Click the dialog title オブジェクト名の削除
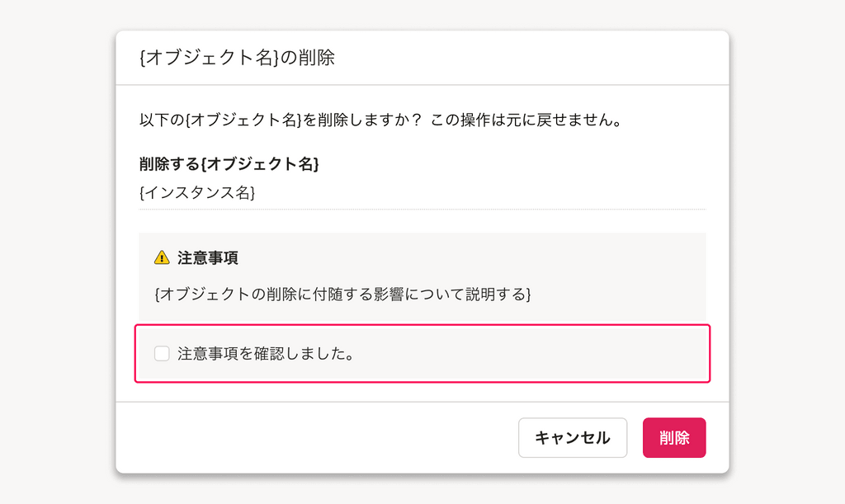Screen dimensions: 845x504 pos(239,58)
